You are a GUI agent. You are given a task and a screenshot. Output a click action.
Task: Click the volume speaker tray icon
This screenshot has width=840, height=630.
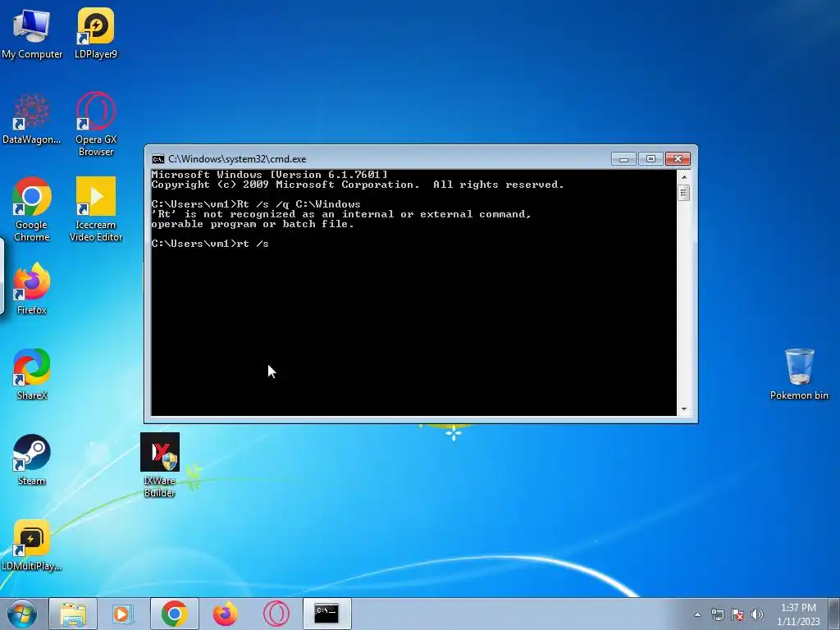pyautogui.click(x=756, y=614)
